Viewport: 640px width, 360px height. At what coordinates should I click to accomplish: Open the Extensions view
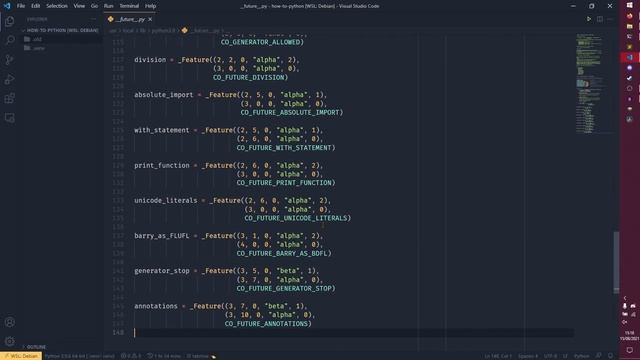click(x=10, y=98)
